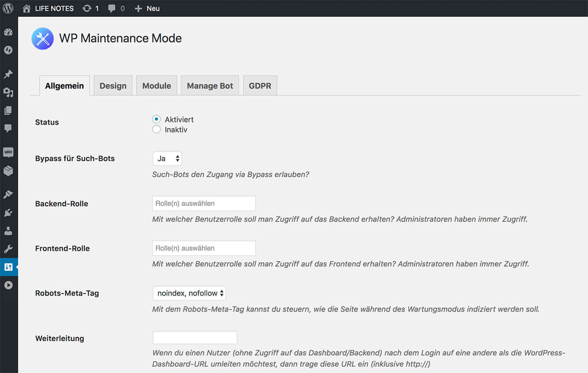
Task: Open Pages sidebar icon
Action: click(x=8, y=110)
